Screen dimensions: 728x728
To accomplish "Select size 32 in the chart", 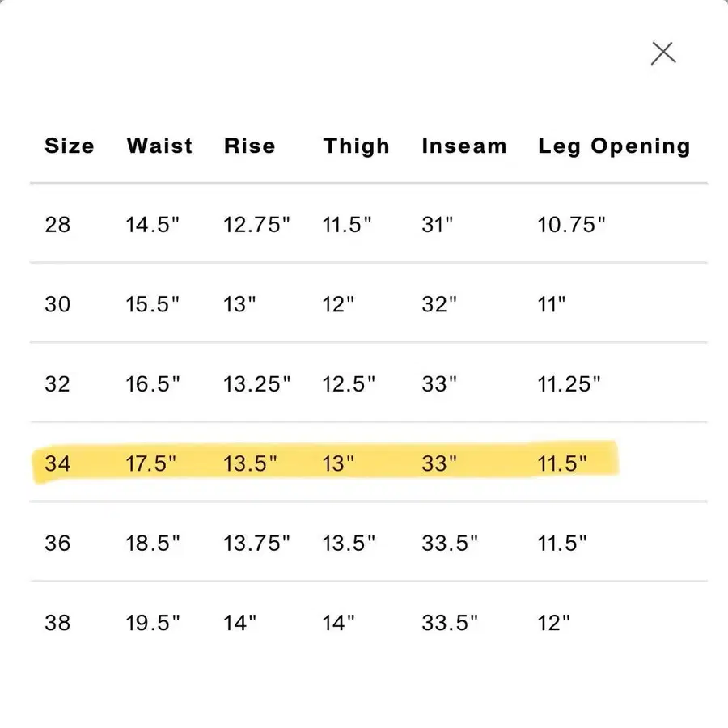I will click(58, 383).
